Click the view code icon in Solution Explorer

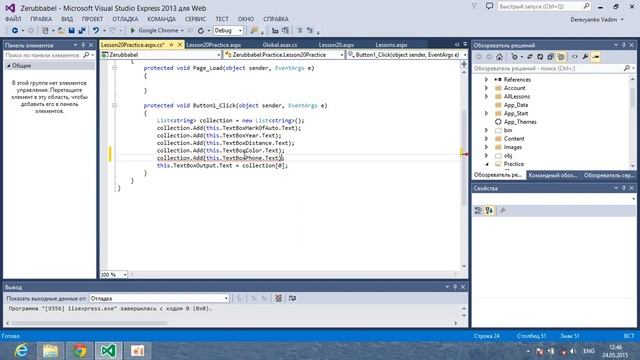coord(575,57)
